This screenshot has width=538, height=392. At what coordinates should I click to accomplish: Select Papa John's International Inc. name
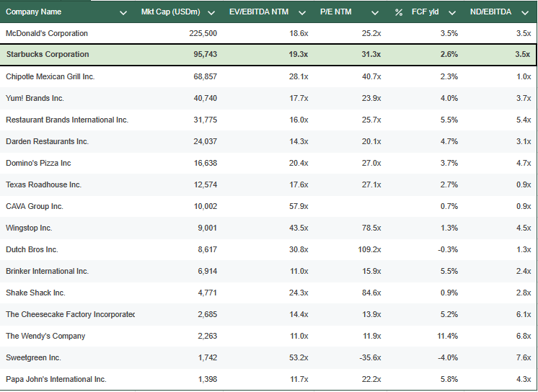coord(56,379)
